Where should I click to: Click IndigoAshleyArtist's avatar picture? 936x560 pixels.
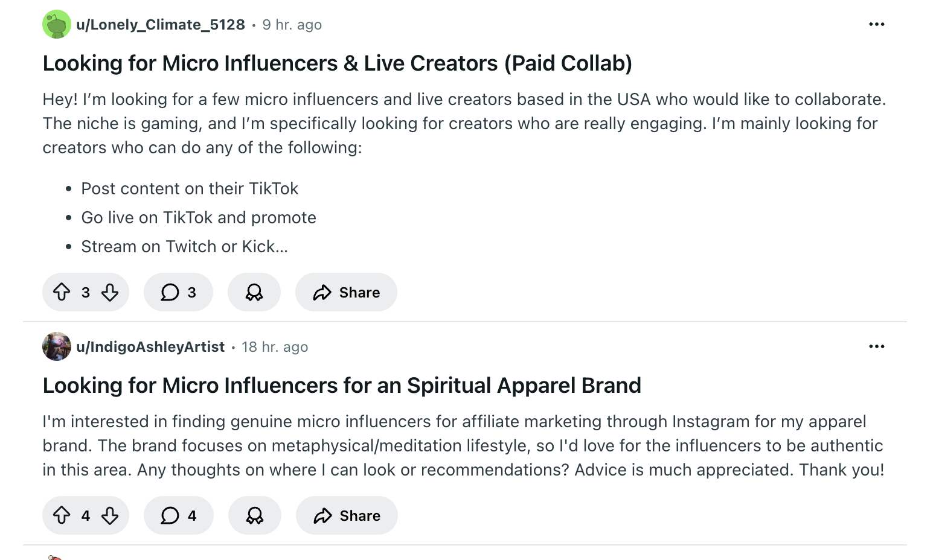[x=57, y=347]
